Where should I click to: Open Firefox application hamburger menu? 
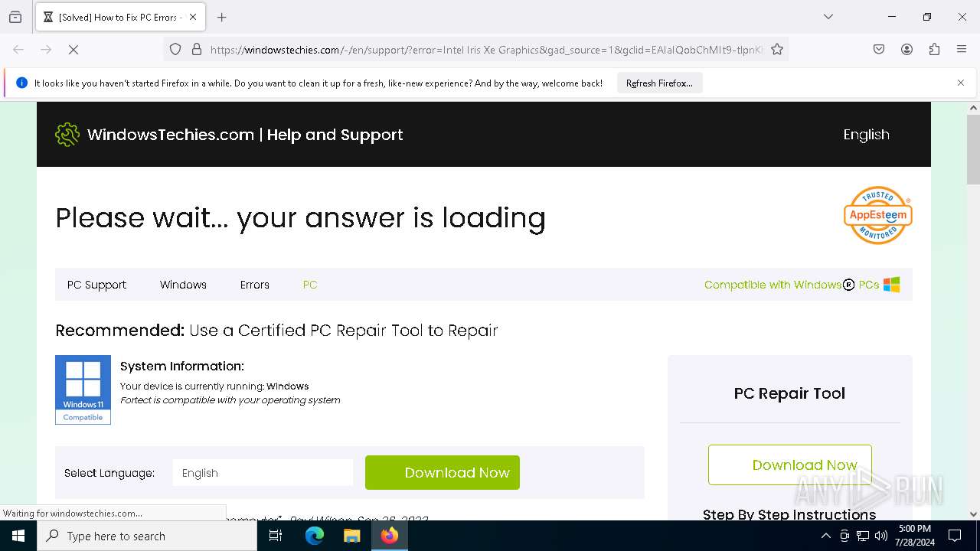coord(962,49)
